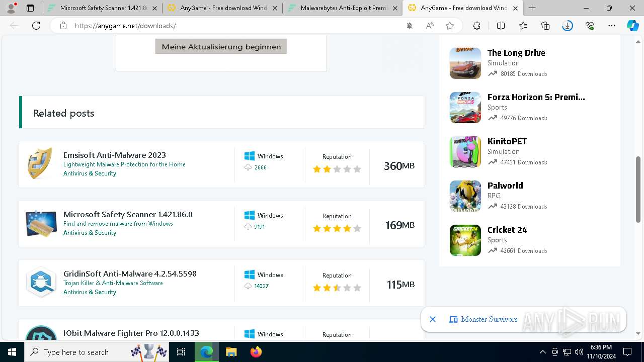Click the Palworld game thumbnail
This screenshot has width=644, height=362.
click(465, 196)
